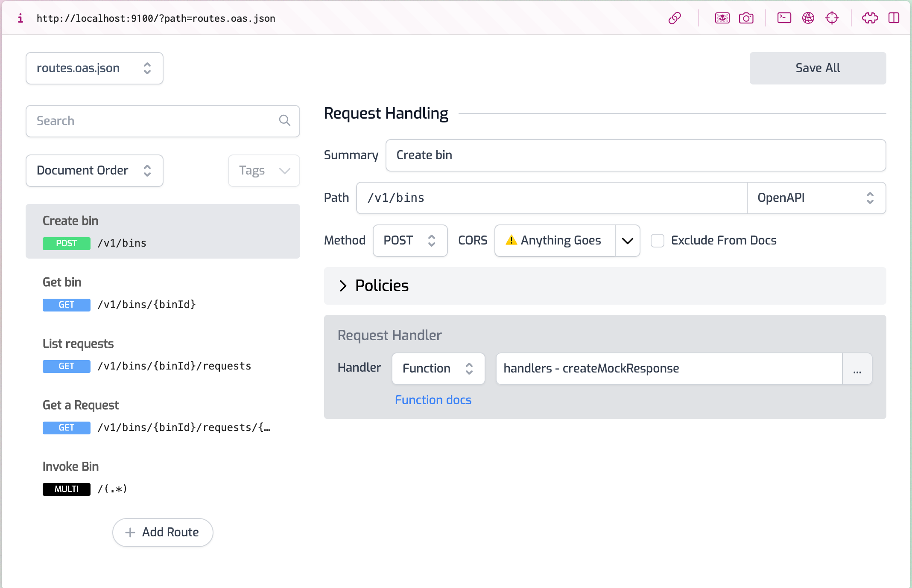Click the camera screenshot icon

746,18
